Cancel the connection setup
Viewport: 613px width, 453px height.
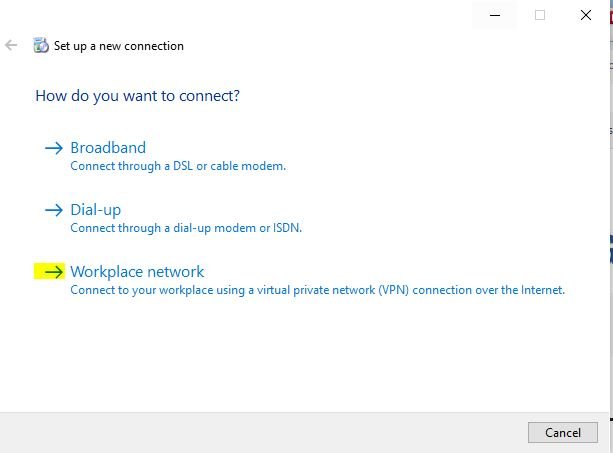[563, 432]
